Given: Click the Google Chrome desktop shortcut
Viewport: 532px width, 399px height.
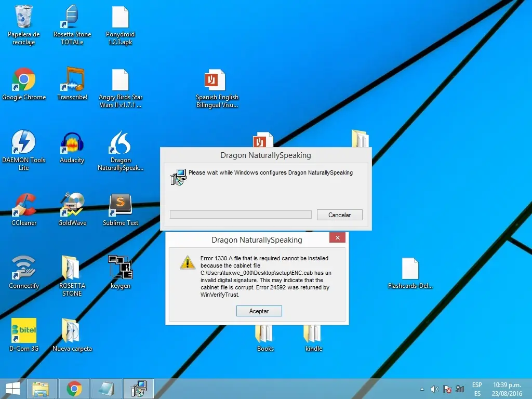Looking at the screenshot, I should [24, 84].
